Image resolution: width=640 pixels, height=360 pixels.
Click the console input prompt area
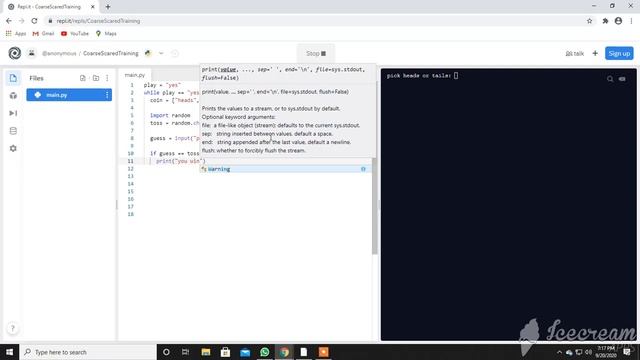pos(456,76)
